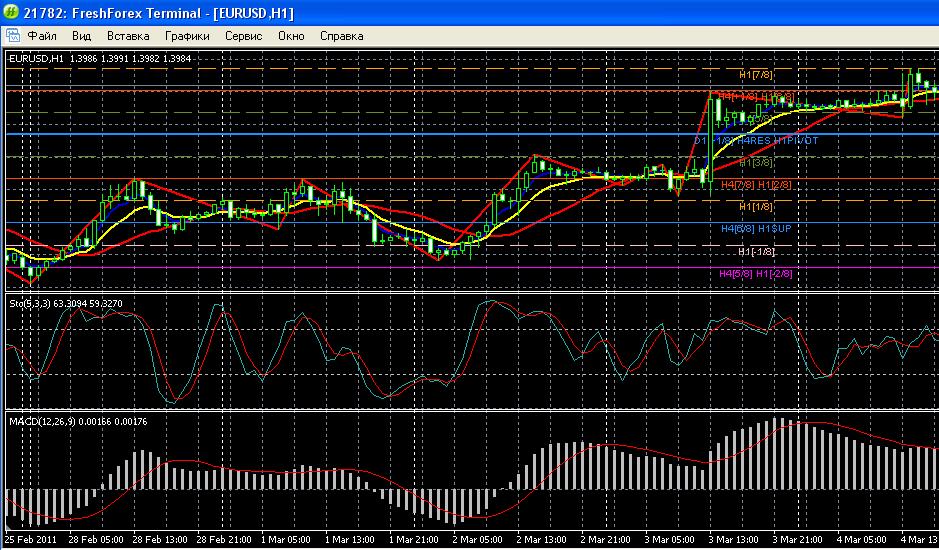Click the 28 Feb 05:00 time axis label

(96, 539)
